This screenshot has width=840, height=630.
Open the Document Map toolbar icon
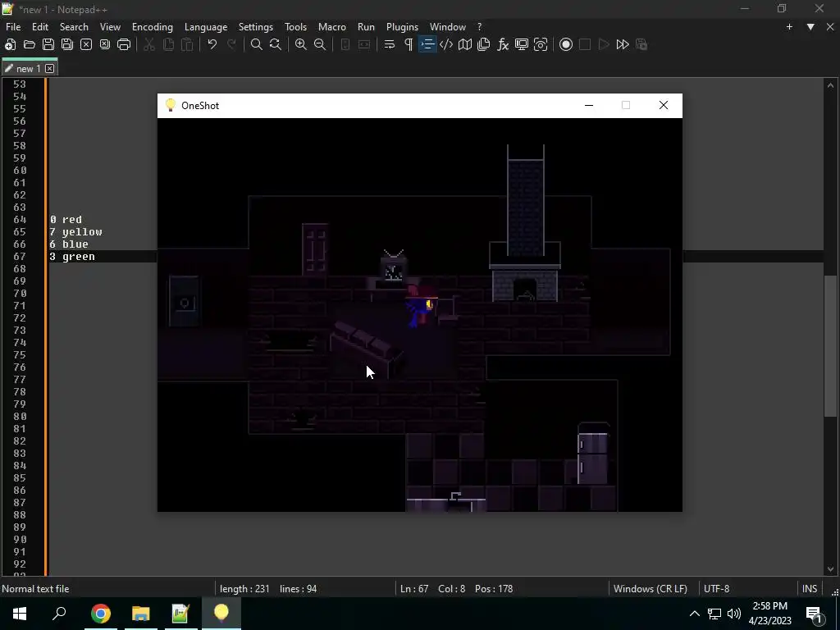465,44
